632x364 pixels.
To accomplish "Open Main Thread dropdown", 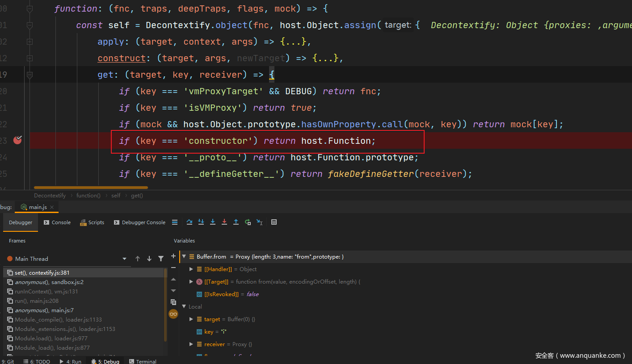I will click(x=124, y=259).
